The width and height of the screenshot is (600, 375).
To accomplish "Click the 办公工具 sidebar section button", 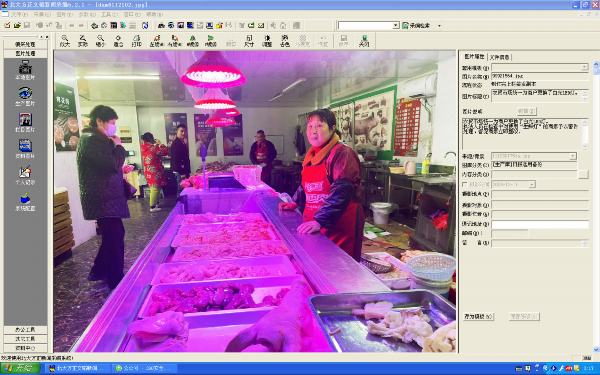I will 25,329.
